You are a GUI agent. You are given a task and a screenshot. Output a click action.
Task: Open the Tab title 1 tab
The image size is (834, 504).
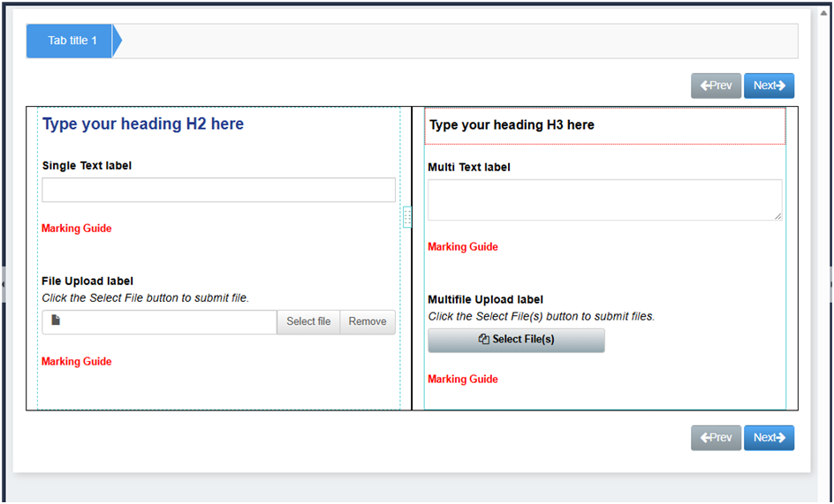coord(72,41)
